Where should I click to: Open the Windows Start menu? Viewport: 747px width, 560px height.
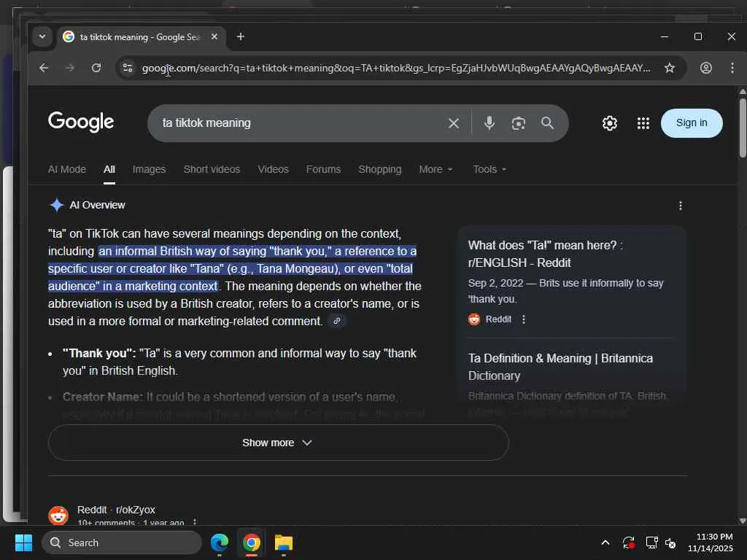click(x=23, y=542)
